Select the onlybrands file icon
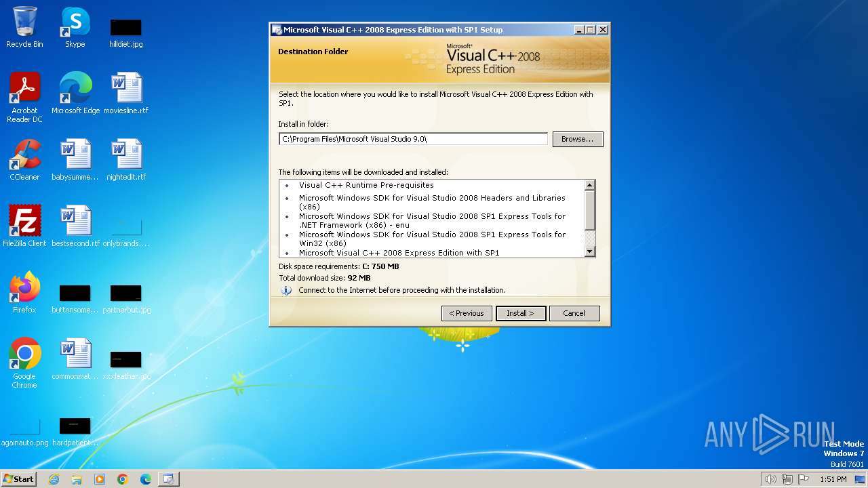The image size is (868, 488). tap(126, 230)
